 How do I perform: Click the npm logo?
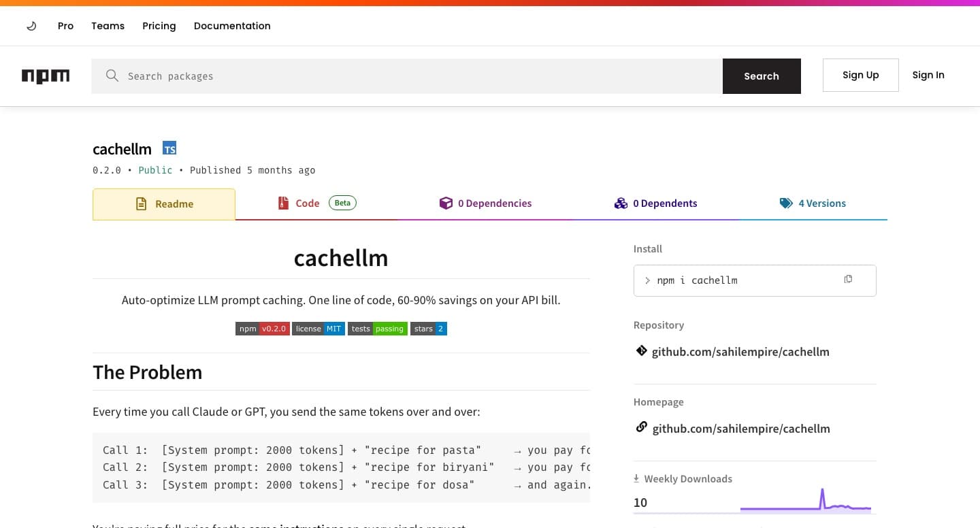tap(46, 76)
